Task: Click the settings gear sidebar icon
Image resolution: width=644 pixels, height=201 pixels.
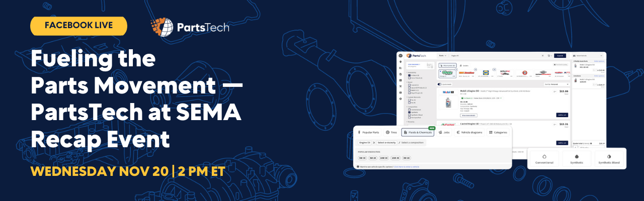Action: coord(400,98)
